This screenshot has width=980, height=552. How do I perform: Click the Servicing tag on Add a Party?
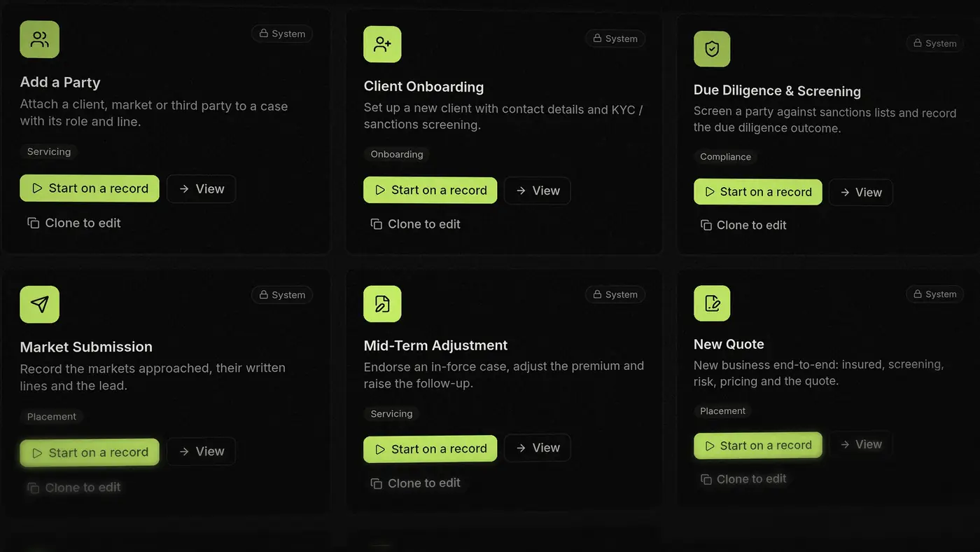point(49,151)
